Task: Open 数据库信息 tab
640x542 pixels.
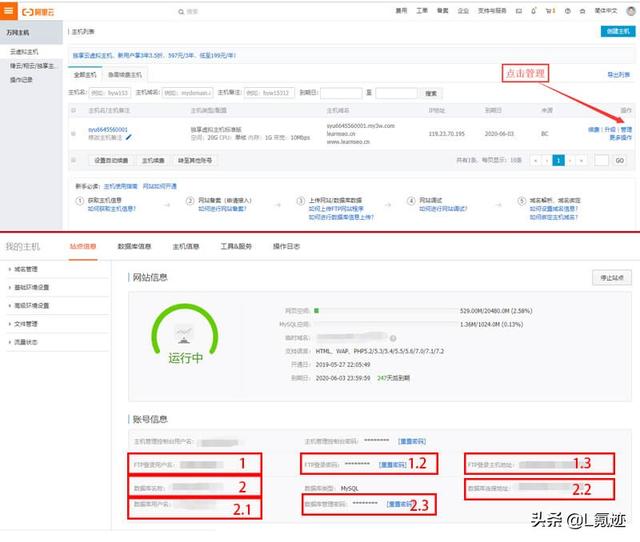Action: pyautogui.click(x=134, y=246)
